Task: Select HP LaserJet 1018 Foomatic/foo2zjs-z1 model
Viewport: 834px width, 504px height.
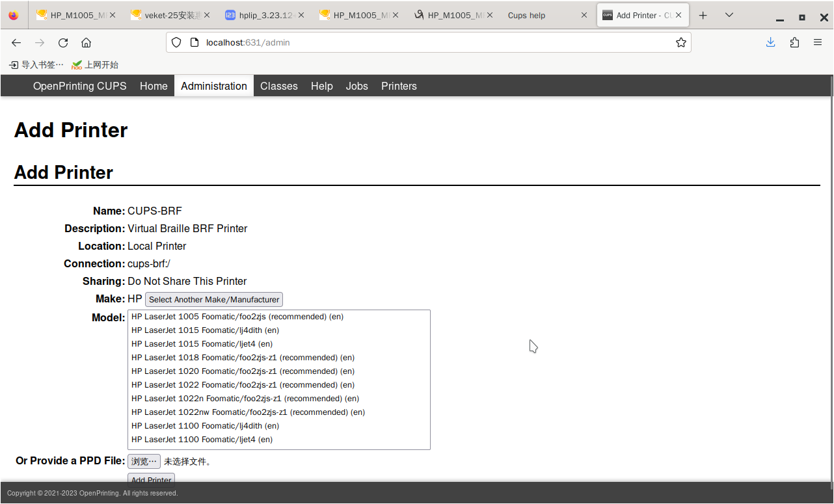Action: coord(278,358)
